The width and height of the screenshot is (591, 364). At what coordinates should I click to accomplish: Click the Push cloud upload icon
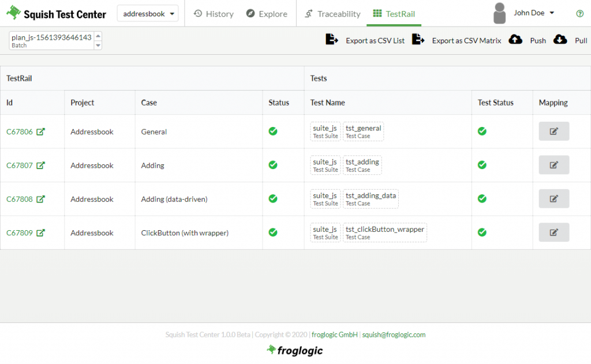click(x=515, y=40)
